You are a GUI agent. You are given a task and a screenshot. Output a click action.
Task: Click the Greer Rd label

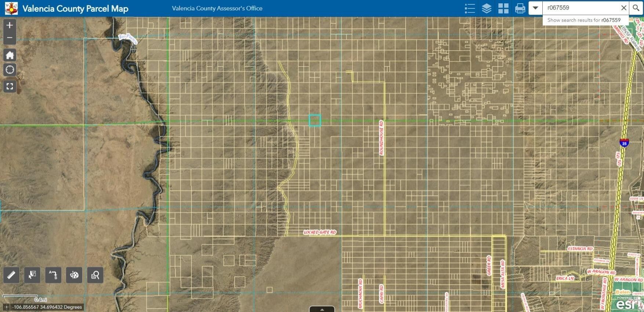[x=489, y=265]
